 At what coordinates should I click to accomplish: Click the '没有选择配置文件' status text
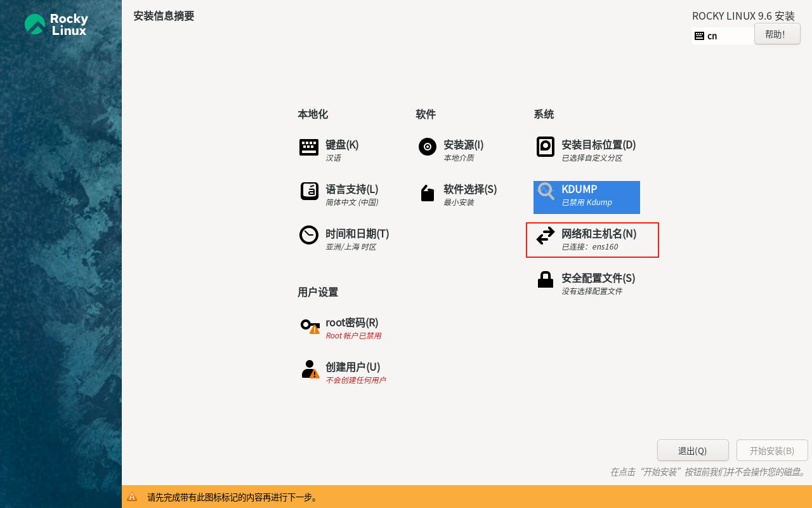[592, 291]
